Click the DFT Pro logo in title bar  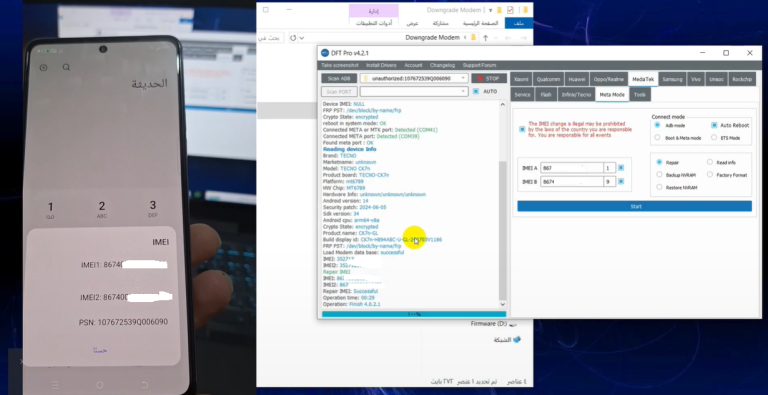tap(324, 53)
